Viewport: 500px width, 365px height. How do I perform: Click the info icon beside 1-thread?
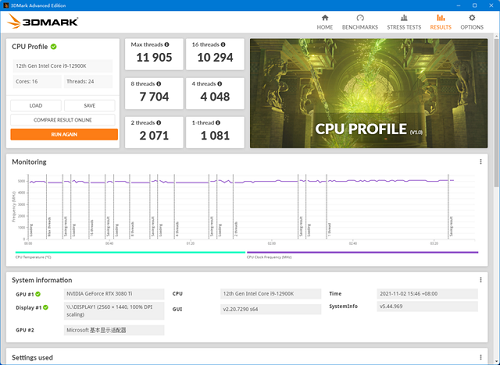(218, 123)
